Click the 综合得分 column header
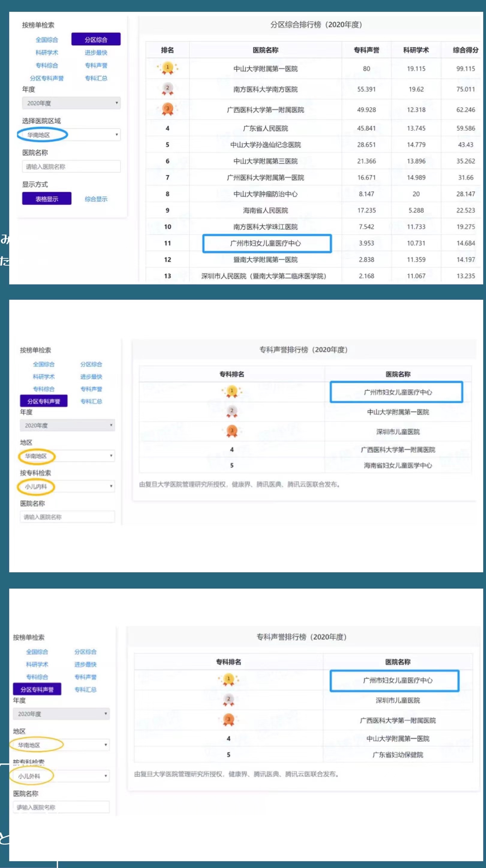The width and height of the screenshot is (486, 868). coord(465,50)
